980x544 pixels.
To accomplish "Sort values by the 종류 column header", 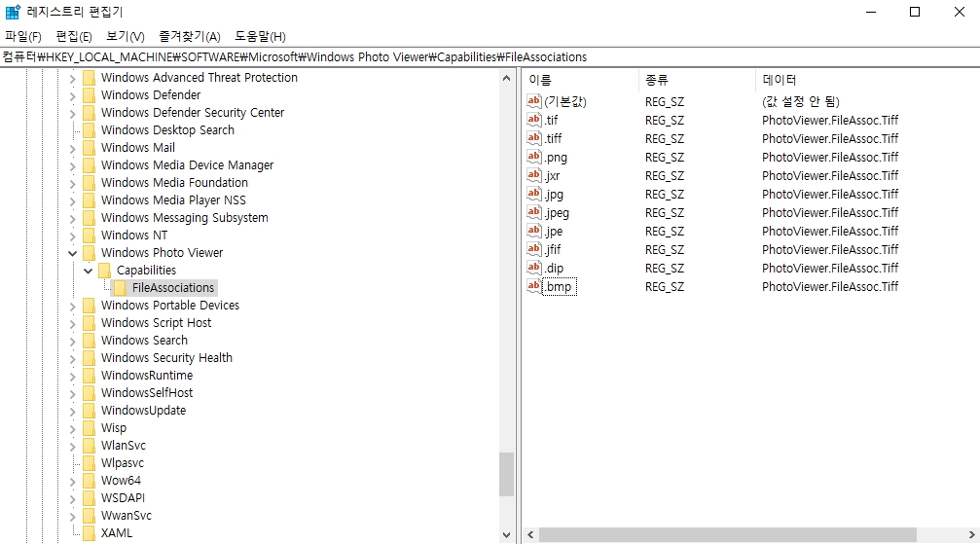I will click(x=698, y=80).
